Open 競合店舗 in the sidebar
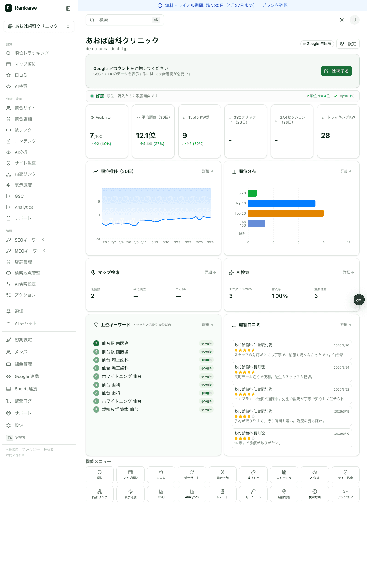Screen dimensions: 367x588 tap(39, 119)
